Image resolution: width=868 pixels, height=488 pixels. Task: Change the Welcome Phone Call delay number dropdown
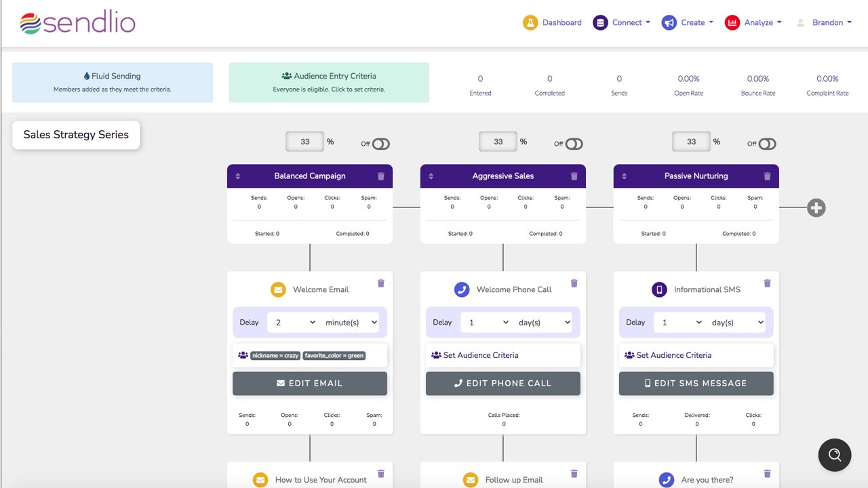tap(485, 323)
